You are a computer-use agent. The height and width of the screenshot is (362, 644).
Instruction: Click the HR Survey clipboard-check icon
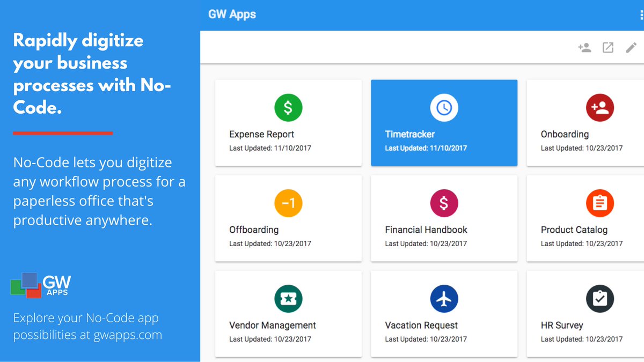599,299
